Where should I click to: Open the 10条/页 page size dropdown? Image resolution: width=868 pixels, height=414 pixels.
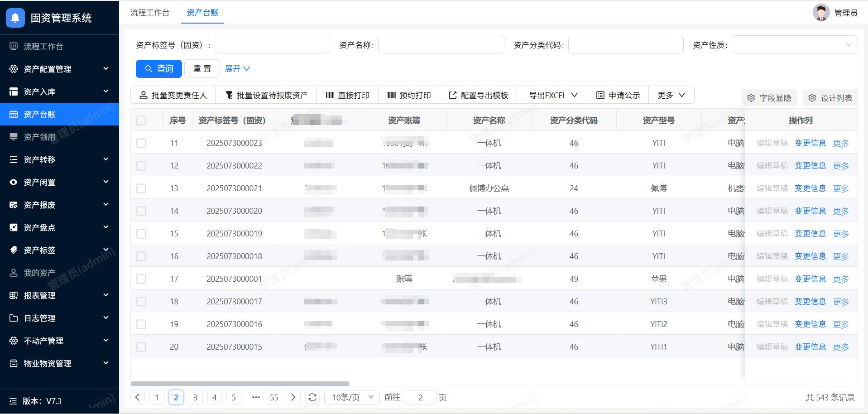(x=352, y=397)
